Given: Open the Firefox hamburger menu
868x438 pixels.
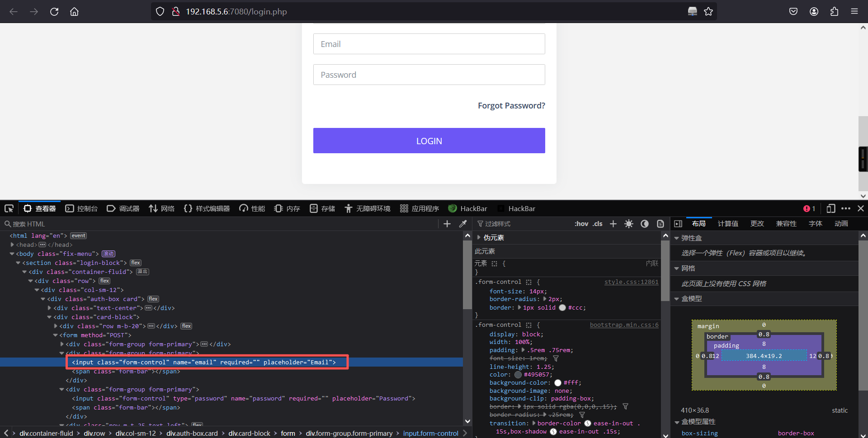Looking at the screenshot, I should tap(854, 11).
